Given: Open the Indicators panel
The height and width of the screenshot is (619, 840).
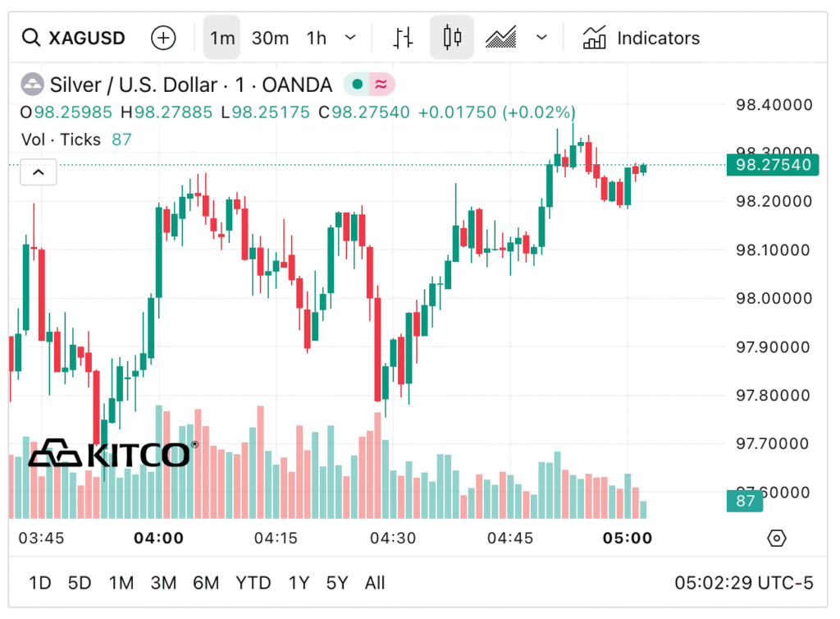Looking at the screenshot, I should pyautogui.click(x=641, y=38).
